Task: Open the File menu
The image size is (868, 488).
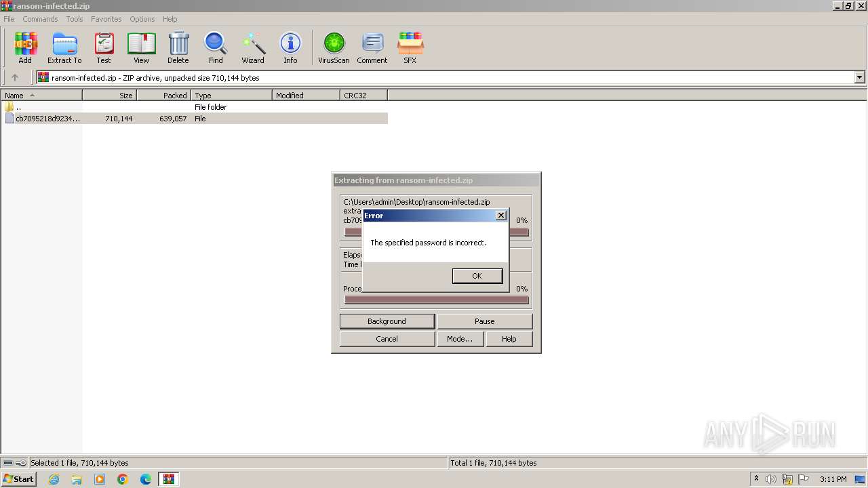Action: 9,19
